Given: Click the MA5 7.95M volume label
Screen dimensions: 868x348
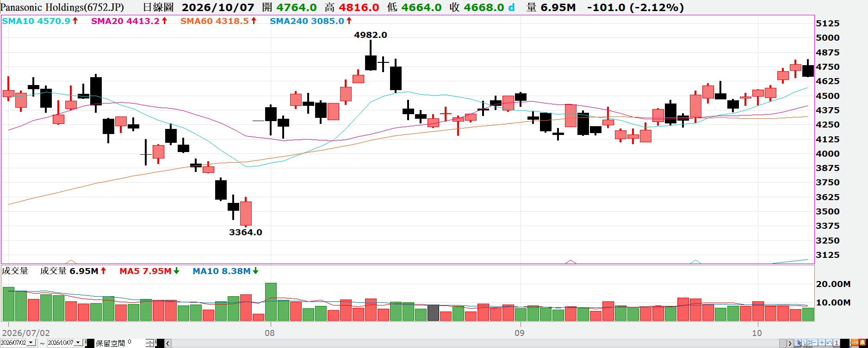Looking at the screenshot, I should point(145,271).
